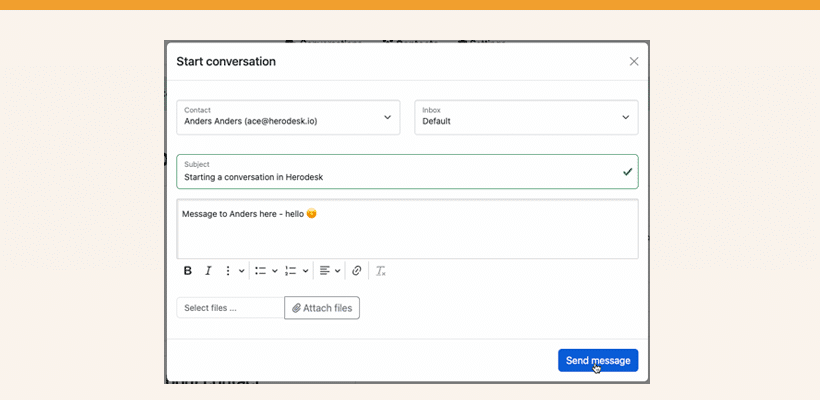Screen dimensions: 820x400
Task: Focus the Subject input field
Action: point(407,172)
